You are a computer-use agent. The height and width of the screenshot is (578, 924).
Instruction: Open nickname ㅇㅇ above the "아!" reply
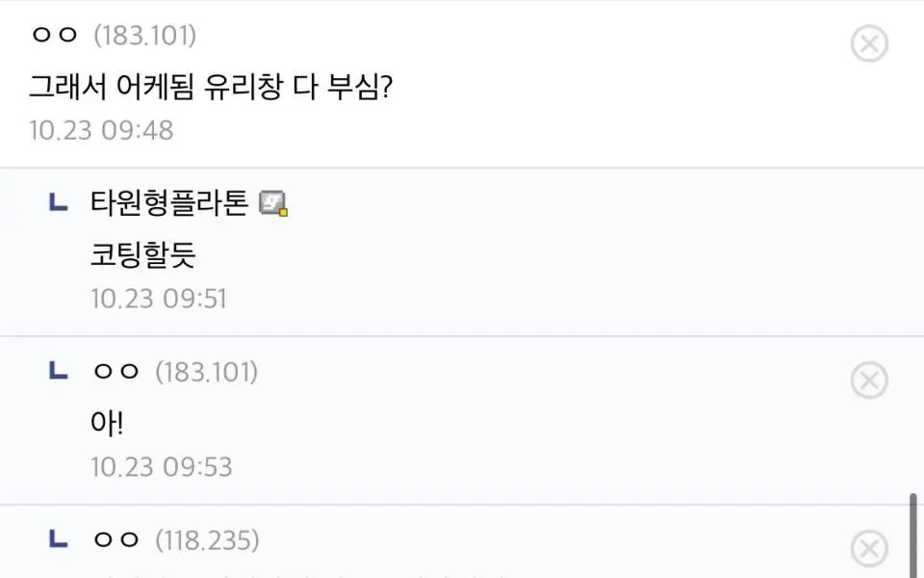[x=115, y=372]
